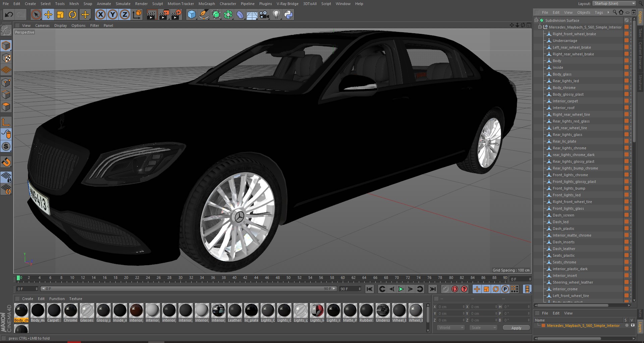
Task: Open viewport Display menu
Action: click(60, 26)
